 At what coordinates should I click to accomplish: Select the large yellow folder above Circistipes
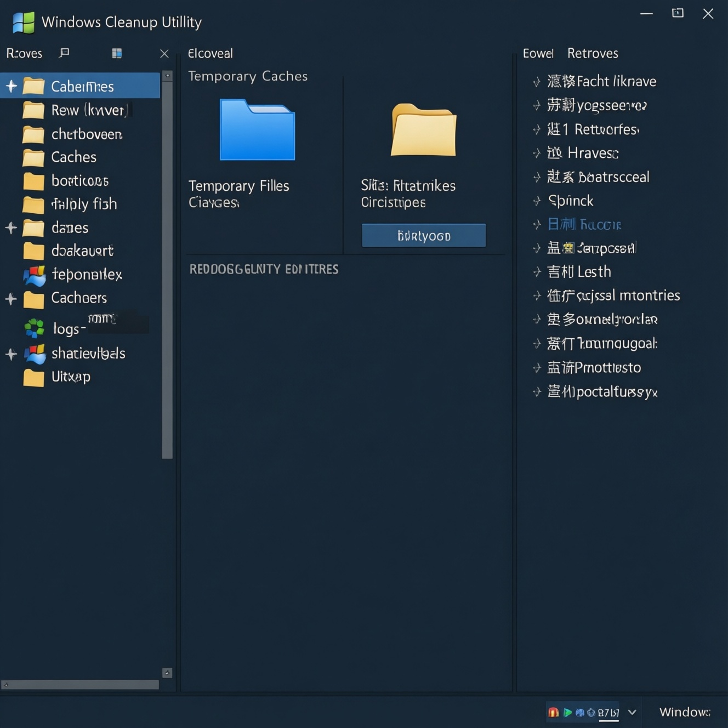(x=424, y=130)
